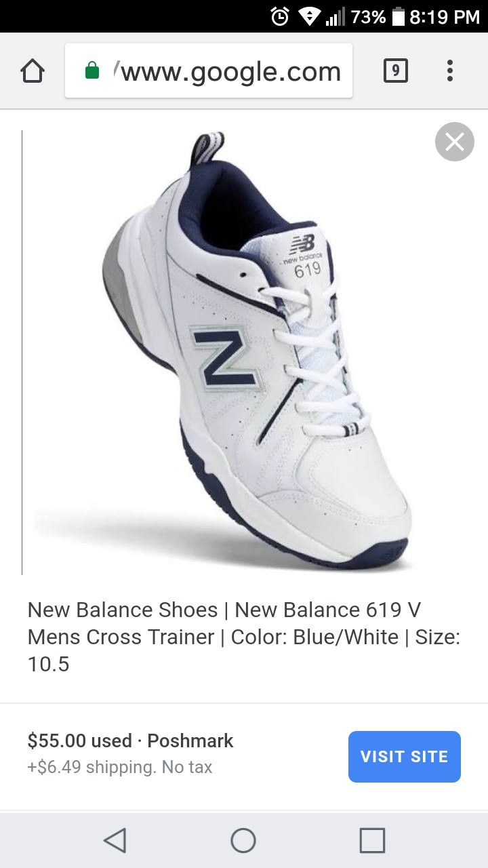This screenshot has width=488, height=868.
Task: Open the New Balance 619 product title
Action: pyautogui.click(x=244, y=637)
